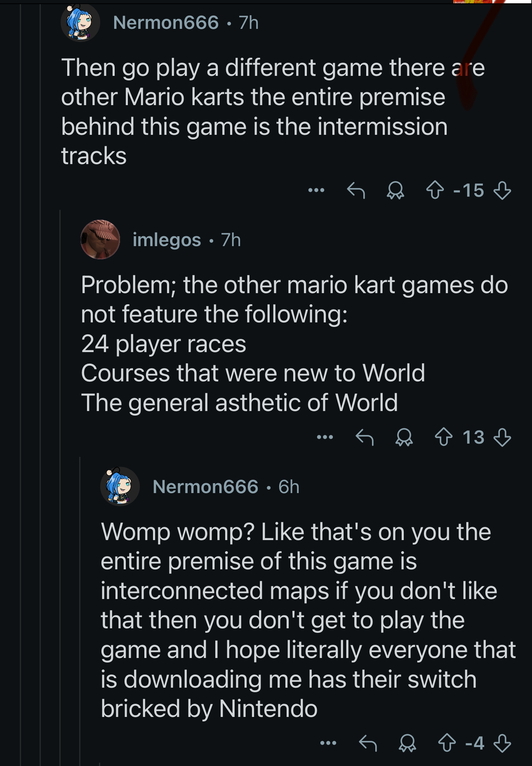
Task: Reply to the Womp womp comment
Action: 368,743
